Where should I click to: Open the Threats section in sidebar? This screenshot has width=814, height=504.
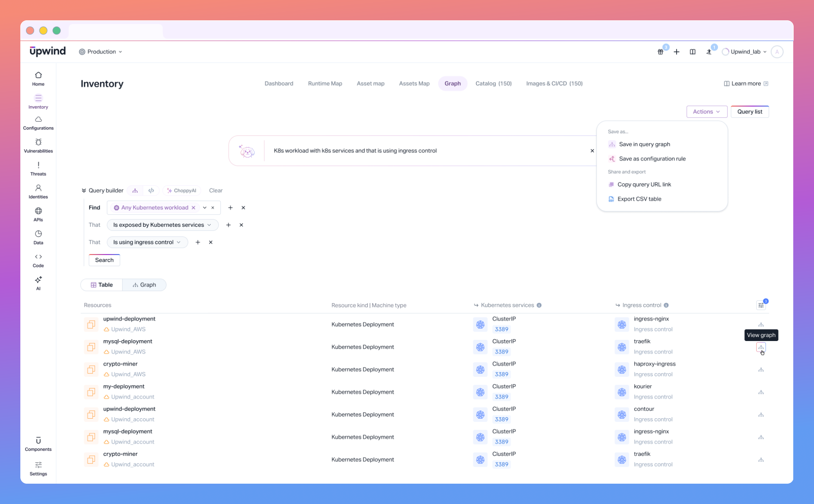[x=38, y=168]
